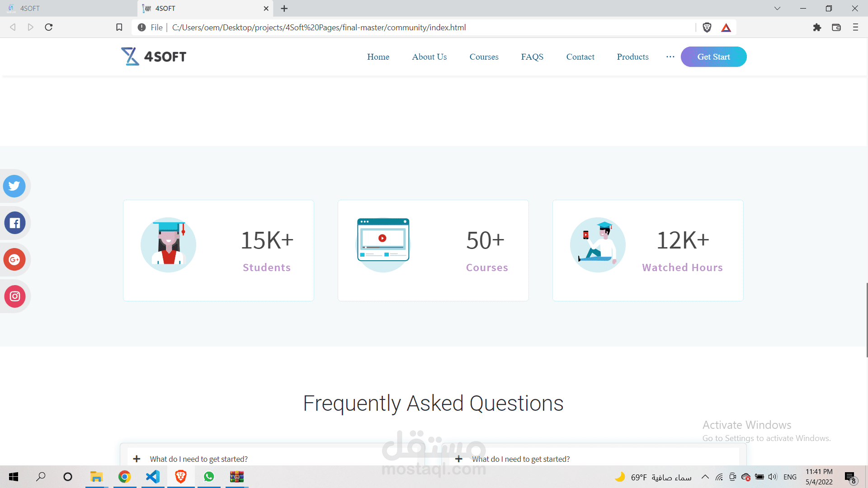Screen dimensions: 868x488
Task: Open the three-dots more menu in navbar
Action: coord(670,56)
